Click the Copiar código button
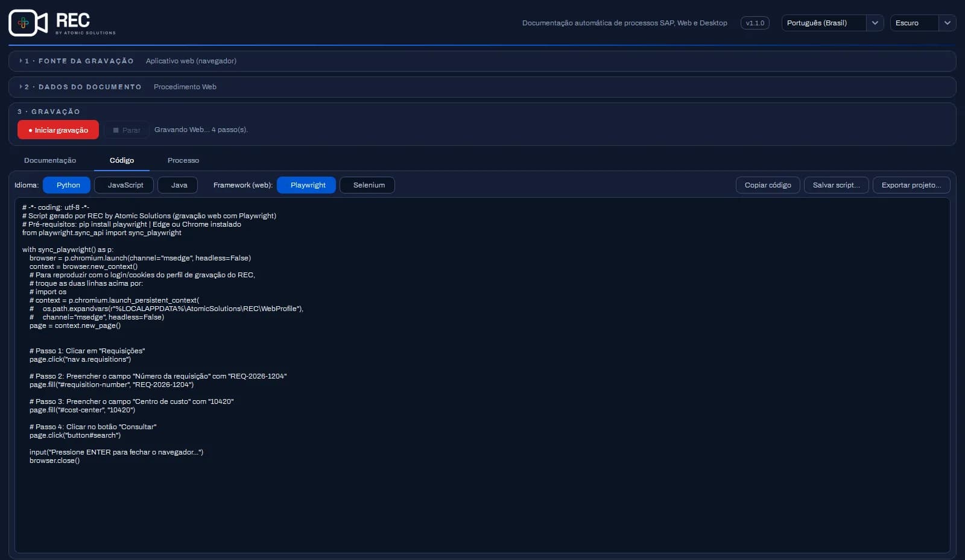Screen dimensions: 965x560 click(x=768, y=185)
